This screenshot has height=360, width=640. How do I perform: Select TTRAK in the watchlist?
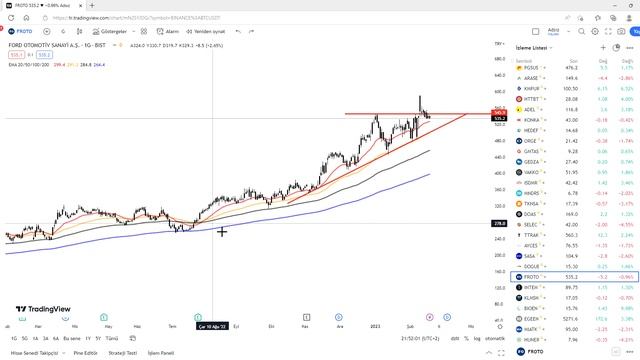pyautogui.click(x=575, y=235)
